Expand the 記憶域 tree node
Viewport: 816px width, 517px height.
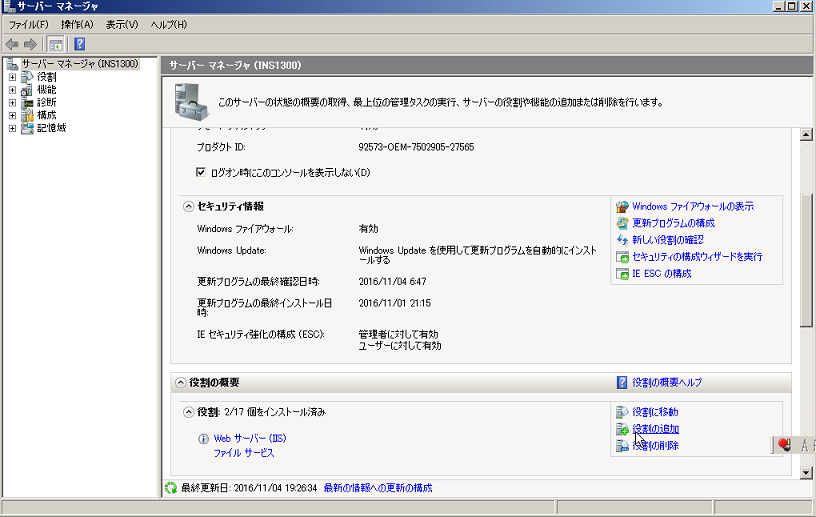click(12, 128)
